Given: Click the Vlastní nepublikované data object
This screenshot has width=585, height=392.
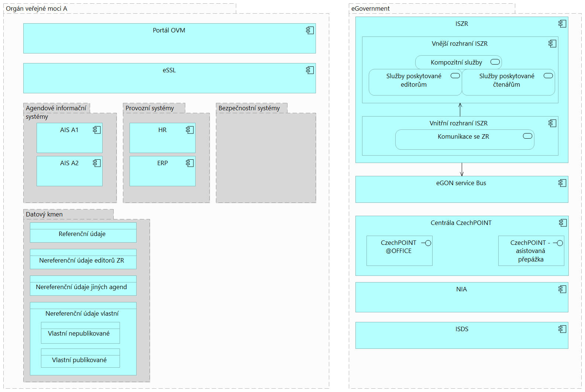Looking at the screenshot, I should pos(80,333).
